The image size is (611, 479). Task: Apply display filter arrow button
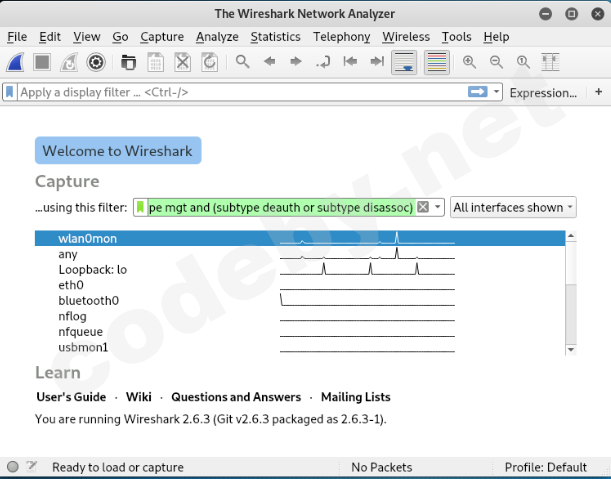478,92
